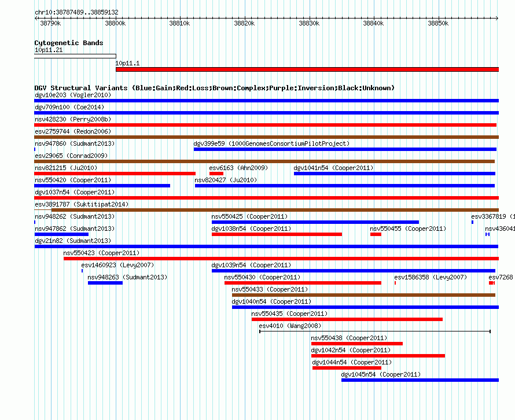
Task: Click the dgv1038n54 (Cooper2011) label
Action: (251, 229)
